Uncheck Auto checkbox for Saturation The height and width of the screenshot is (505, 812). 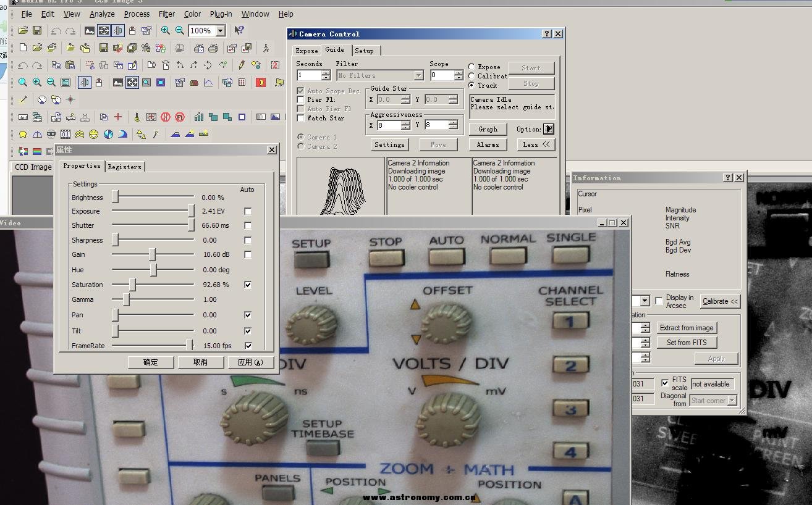tap(248, 285)
